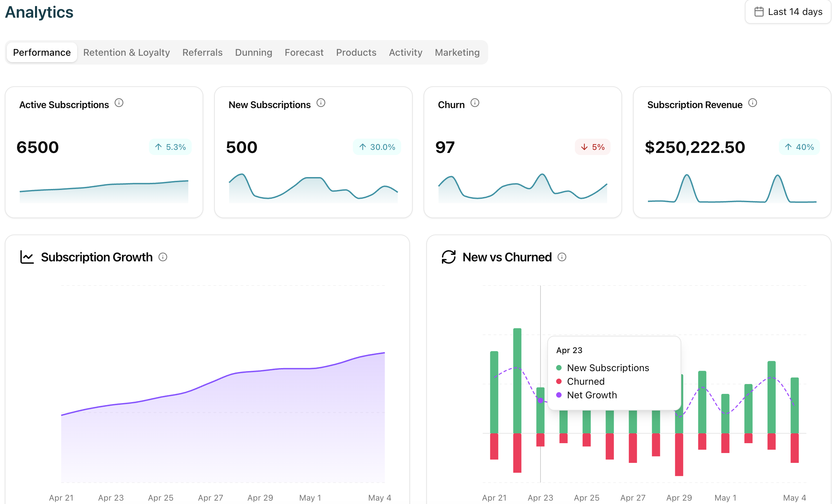
Task: Click the $250,222.50 revenue value
Action: (695, 147)
